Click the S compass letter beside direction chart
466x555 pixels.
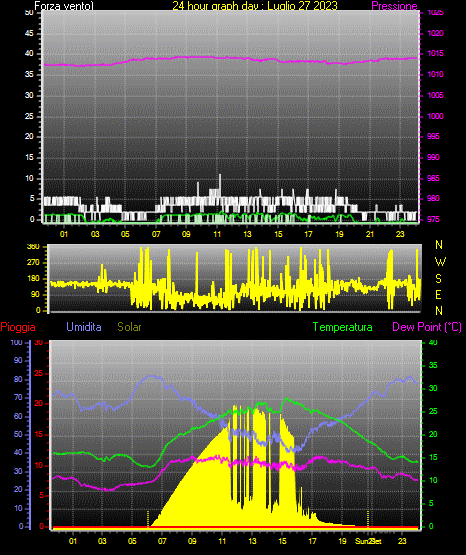[438, 279]
